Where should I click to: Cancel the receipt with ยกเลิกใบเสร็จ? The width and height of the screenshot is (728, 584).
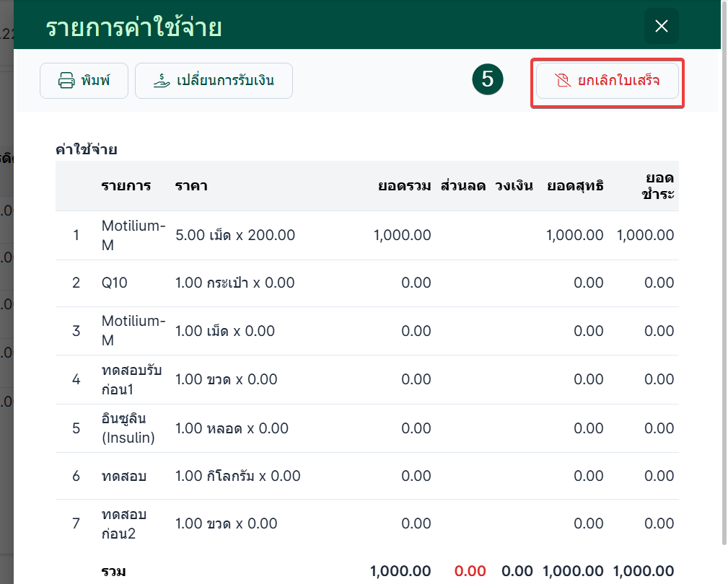pyautogui.click(x=608, y=81)
